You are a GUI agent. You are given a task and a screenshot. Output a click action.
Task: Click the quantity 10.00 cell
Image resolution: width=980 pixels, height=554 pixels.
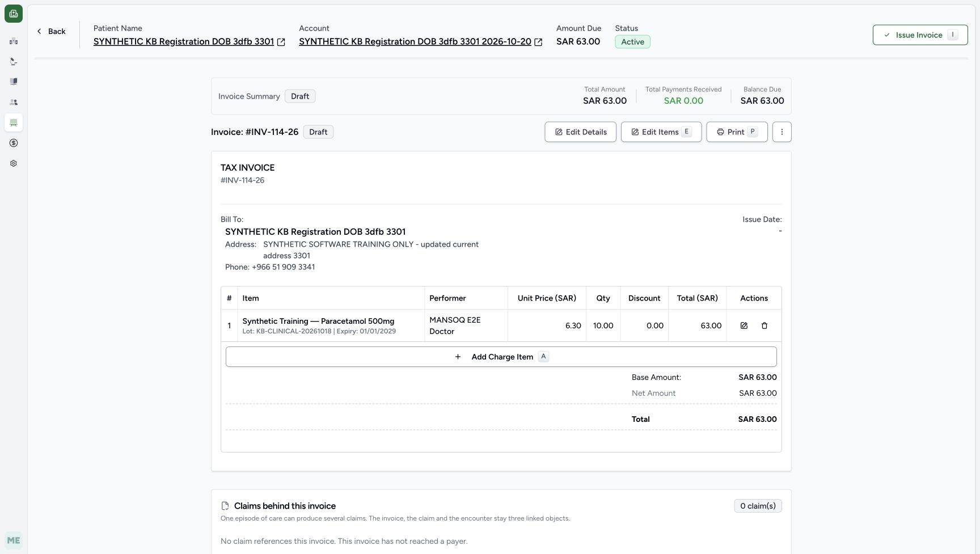coord(603,325)
